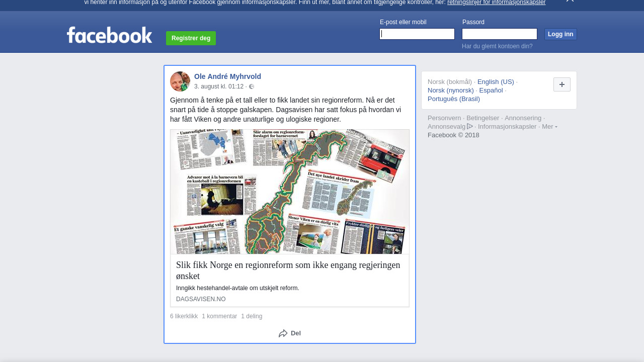Viewport: 644px width, 362px height.
Task: Open the Personvern footer link
Action: (x=444, y=118)
